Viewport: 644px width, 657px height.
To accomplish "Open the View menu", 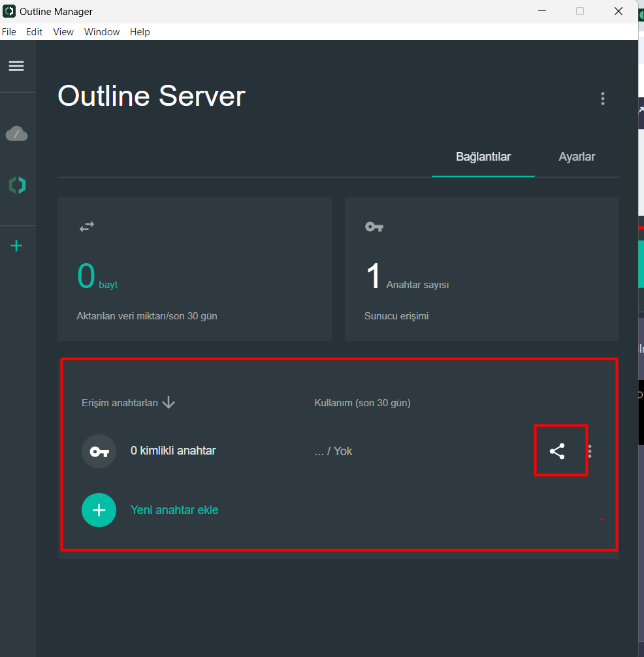I will click(x=63, y=32).
